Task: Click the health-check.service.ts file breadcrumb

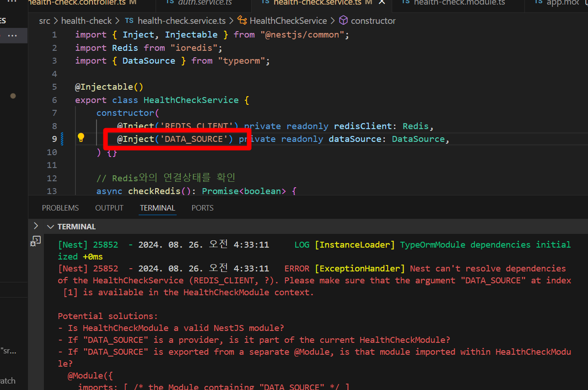Action: 175,21
